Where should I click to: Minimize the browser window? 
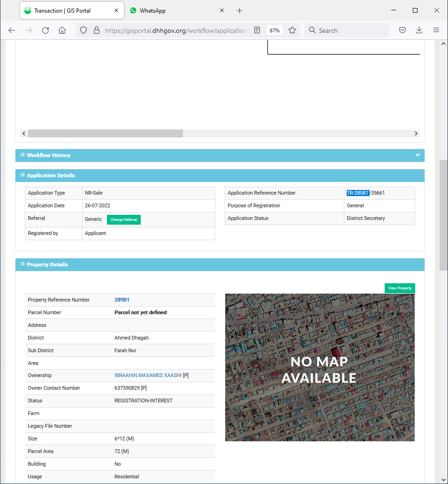tap(394, 10)
